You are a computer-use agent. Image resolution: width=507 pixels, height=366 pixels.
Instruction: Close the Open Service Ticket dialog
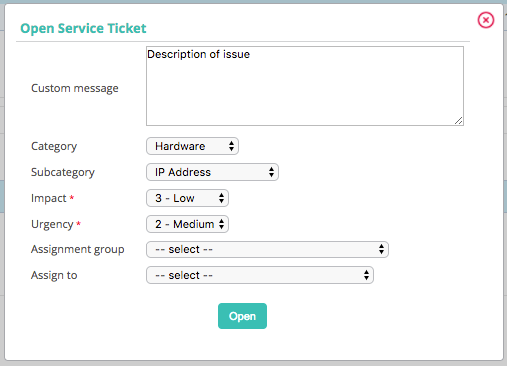(486, 20)
